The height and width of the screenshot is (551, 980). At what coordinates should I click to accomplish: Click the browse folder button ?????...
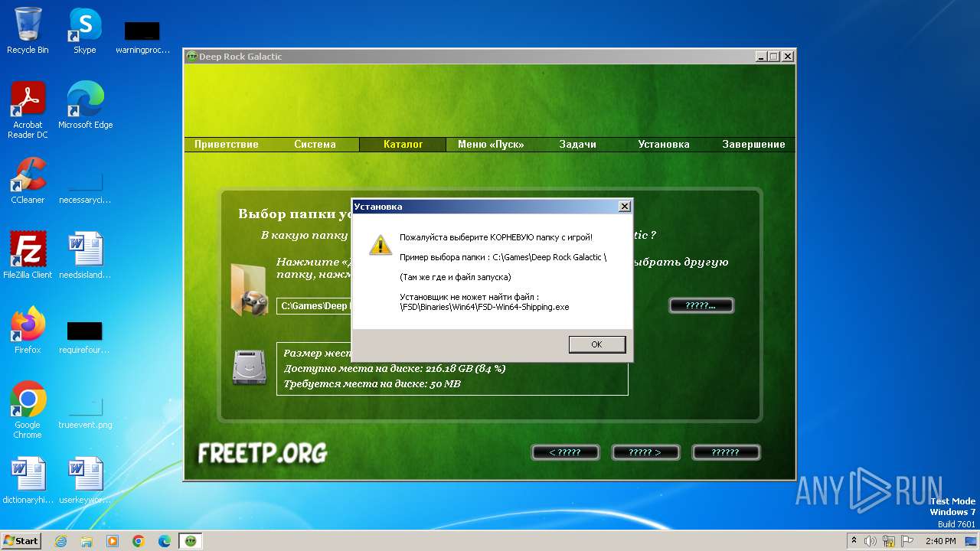point(701,305)
